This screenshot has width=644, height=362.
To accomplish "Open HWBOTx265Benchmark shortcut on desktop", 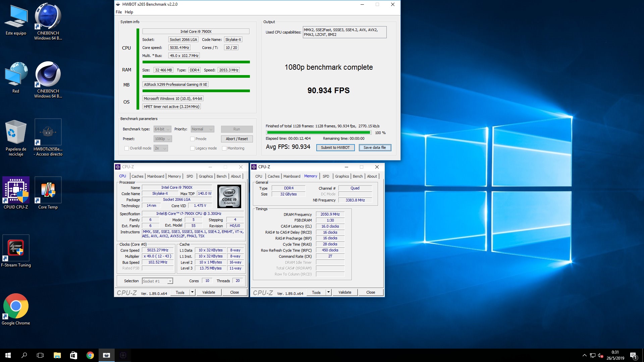I will click(x=48, y=137).
